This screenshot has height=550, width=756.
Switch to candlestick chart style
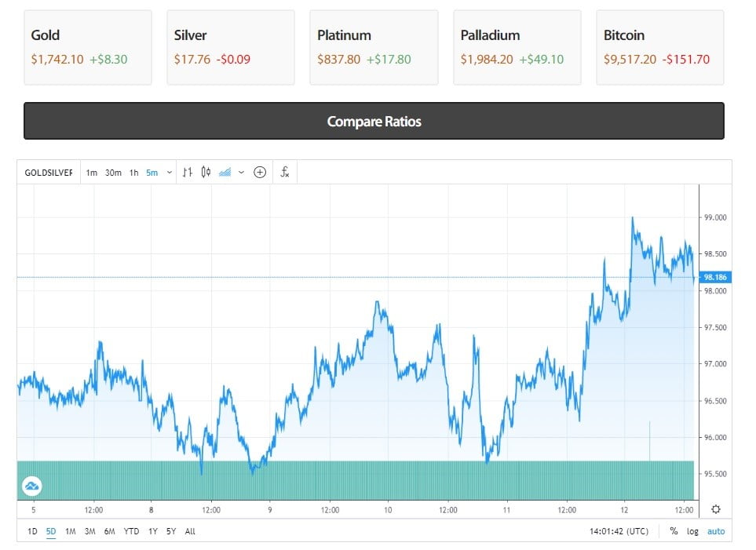[x=206, y=173]
